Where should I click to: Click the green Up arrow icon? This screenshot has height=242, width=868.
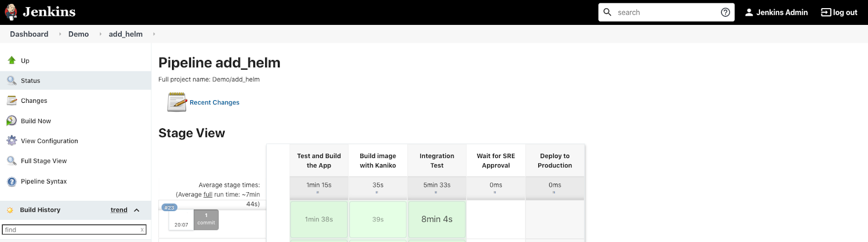[x=11, y=60]
